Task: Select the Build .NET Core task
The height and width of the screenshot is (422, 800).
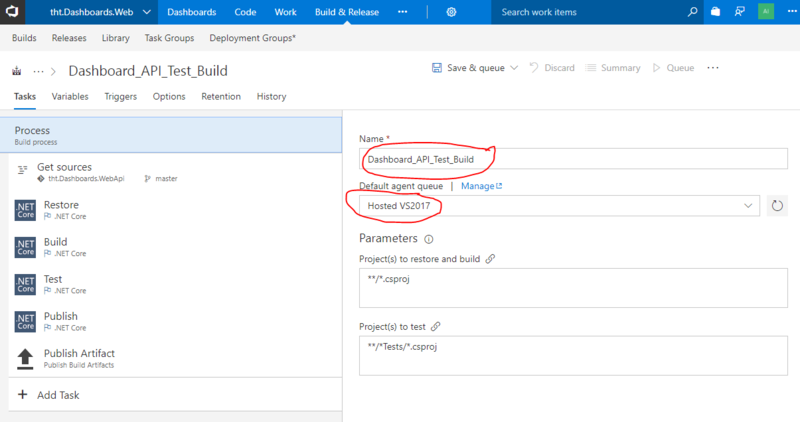Action: 175,247
